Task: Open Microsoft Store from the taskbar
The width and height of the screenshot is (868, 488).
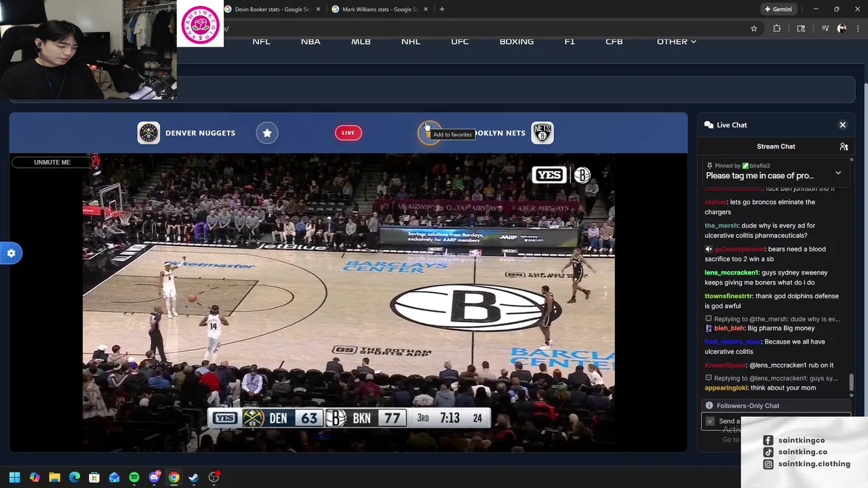Action: pos(94,477)
